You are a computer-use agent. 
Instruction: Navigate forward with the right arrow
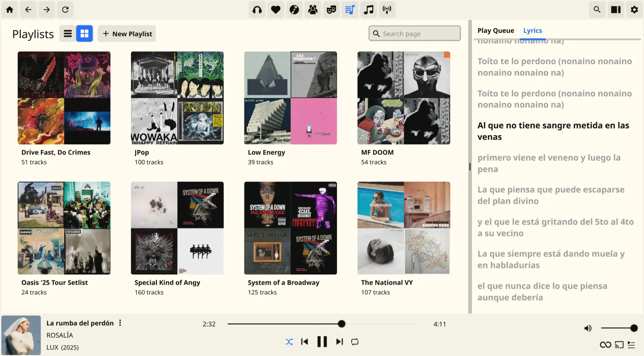pyautogui.click(x=47, y=9)
